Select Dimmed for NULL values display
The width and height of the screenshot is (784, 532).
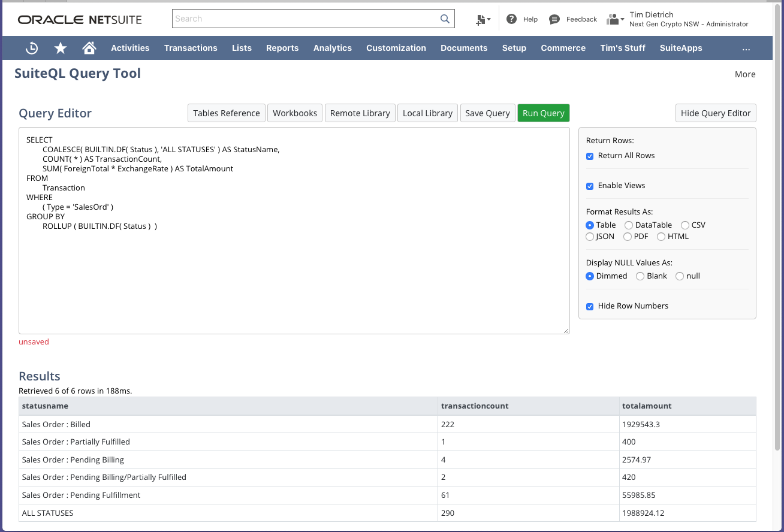coord(590,276)
